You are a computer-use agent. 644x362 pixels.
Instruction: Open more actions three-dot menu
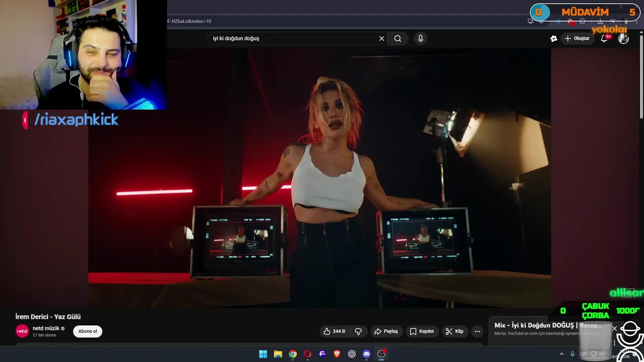click(477, 331)
